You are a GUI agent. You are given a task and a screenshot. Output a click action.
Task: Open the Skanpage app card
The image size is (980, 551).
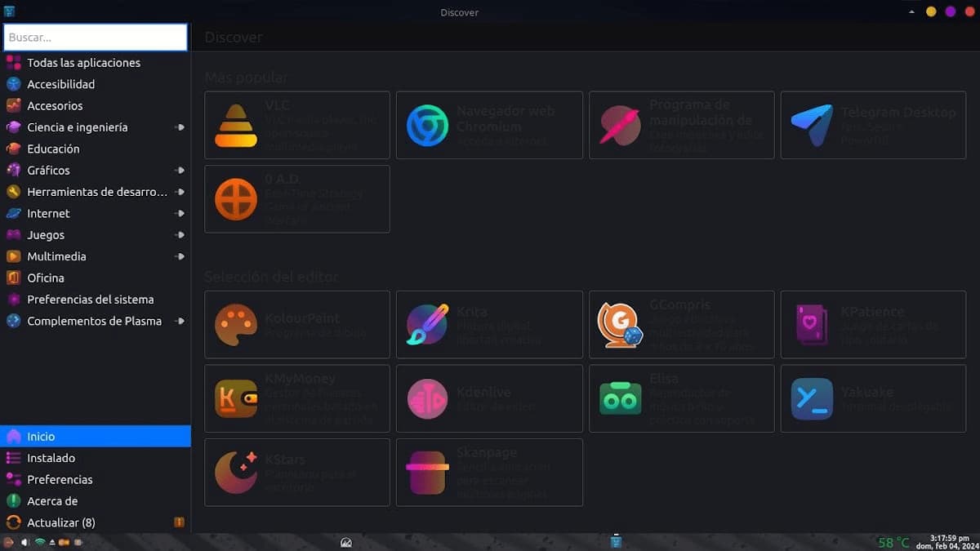pyautogui.click(x=489, y=473)
